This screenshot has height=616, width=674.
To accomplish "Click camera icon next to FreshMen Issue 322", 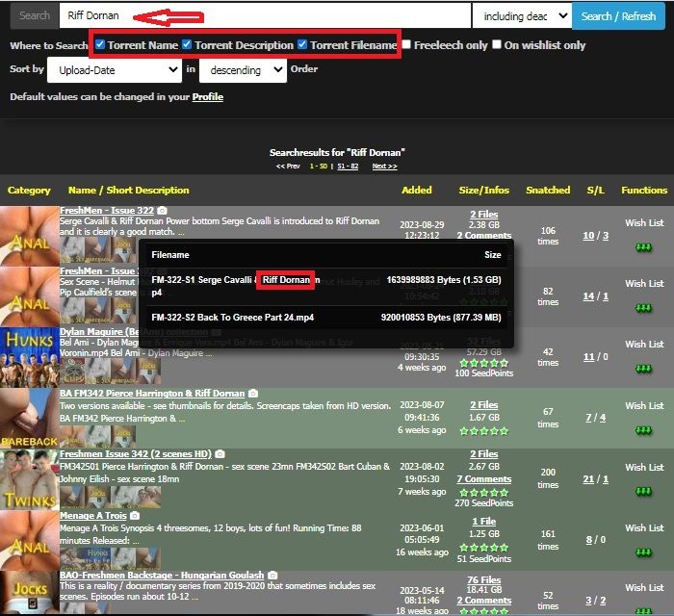I will click(163, 210).
